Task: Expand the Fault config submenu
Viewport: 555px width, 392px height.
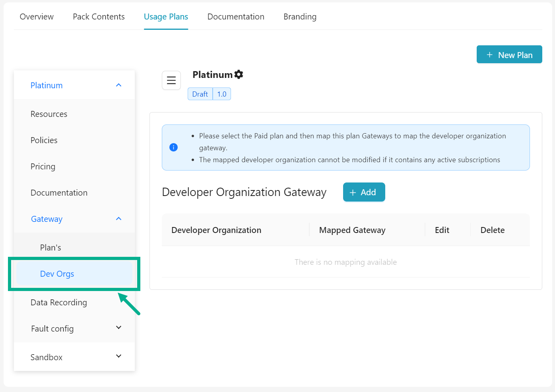Action: [x=118, y=328]
